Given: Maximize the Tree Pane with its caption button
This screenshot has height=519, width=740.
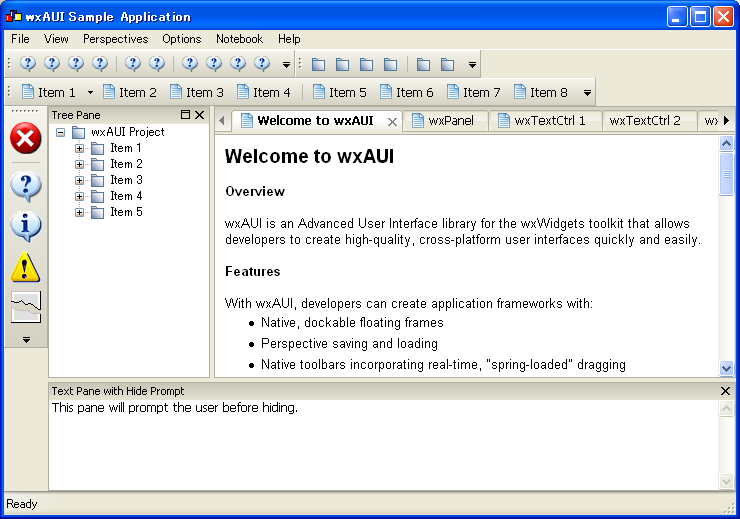Looking at the screenshot, I should coord(185,115).
